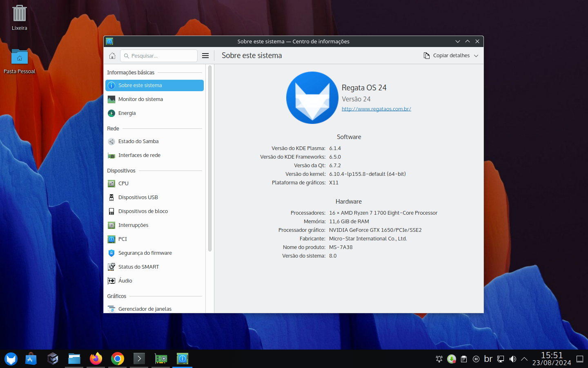Minimize the Info Center window
The image size is (588, 368).
click(x=458, y=41)
